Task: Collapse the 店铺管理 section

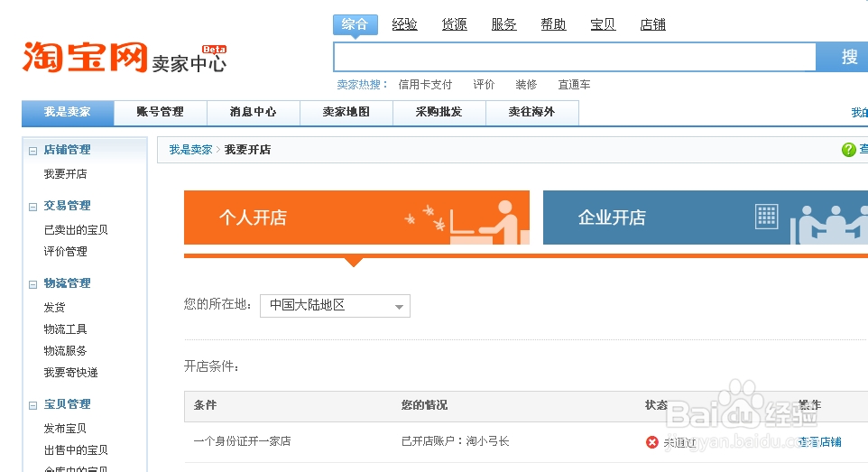Action: point(32,151)
